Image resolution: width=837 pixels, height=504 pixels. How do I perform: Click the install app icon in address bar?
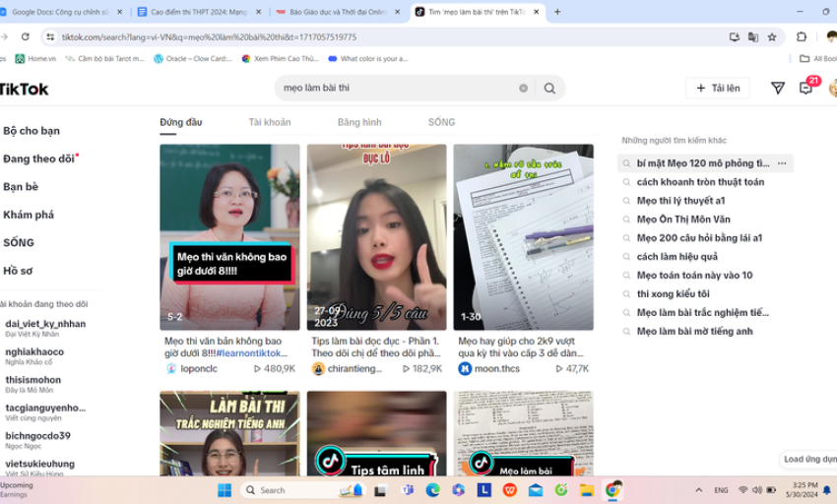[x=734, y=36]
